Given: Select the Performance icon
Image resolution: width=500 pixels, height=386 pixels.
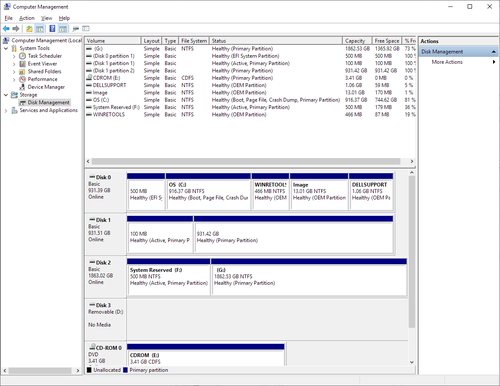Looking at the screenshot, I should click(22, 79).
